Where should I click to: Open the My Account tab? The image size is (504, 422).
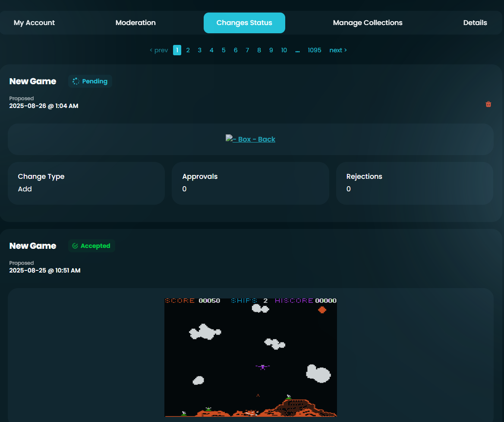click(x=34, y=23)
